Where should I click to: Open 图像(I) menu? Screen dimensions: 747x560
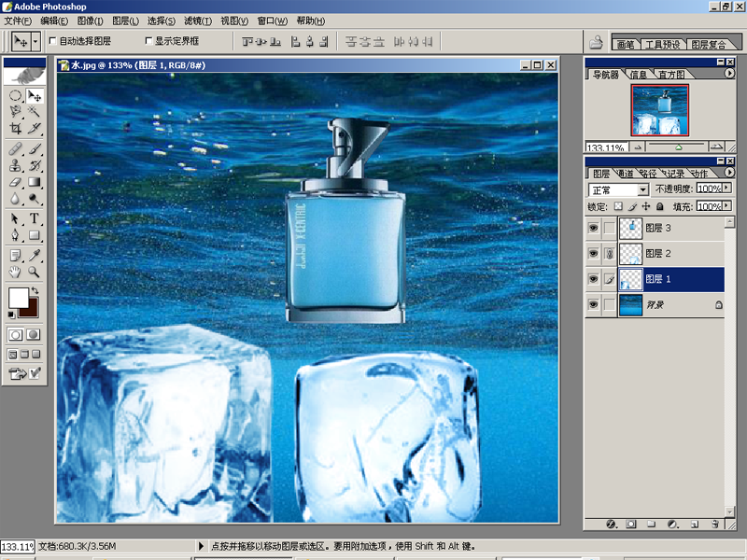tap(90, 21)
